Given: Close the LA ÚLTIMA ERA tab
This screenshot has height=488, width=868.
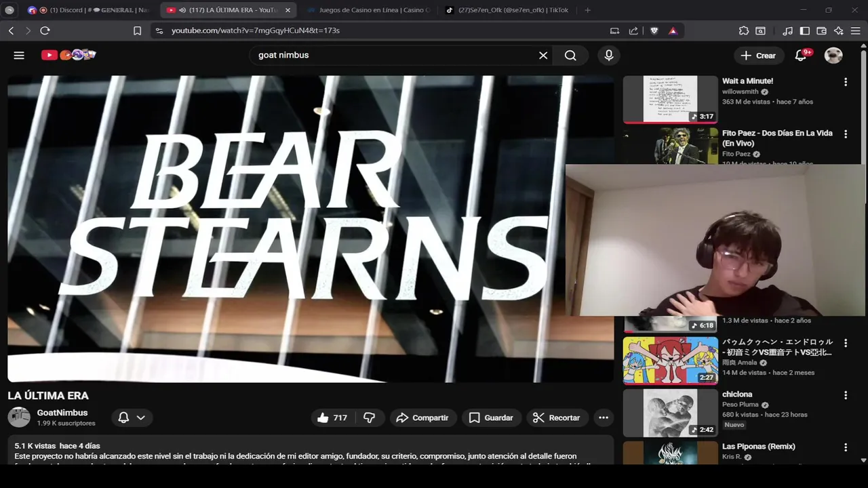Looking at the screenshot, I should tap(288, 10).
